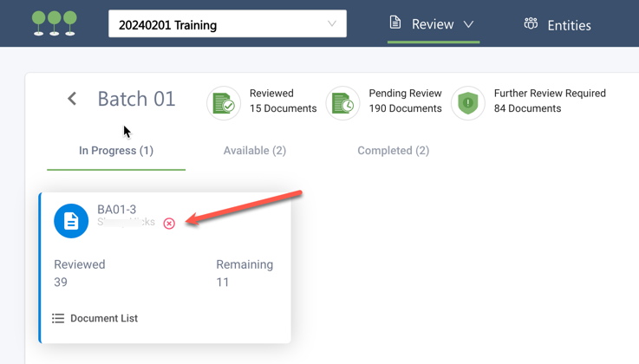639x364 pixels.
Task: Click the Pending Review clock document icon
Action: [342, 104]
